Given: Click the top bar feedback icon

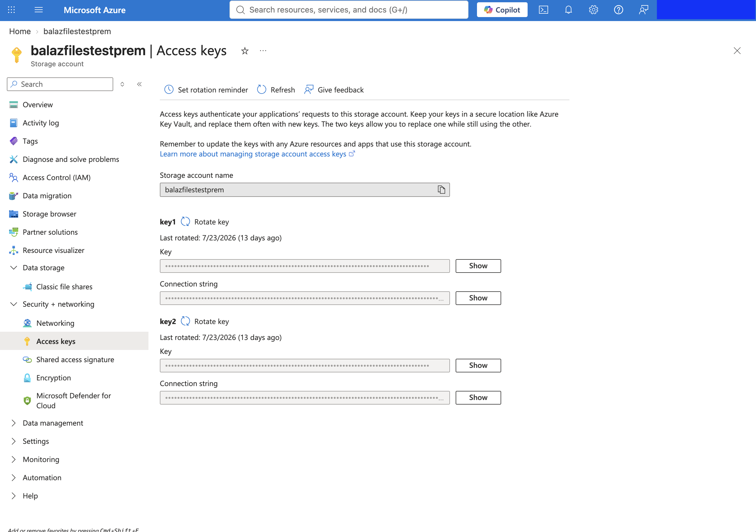Looking at the screenshot, I should tap(643, 10).
